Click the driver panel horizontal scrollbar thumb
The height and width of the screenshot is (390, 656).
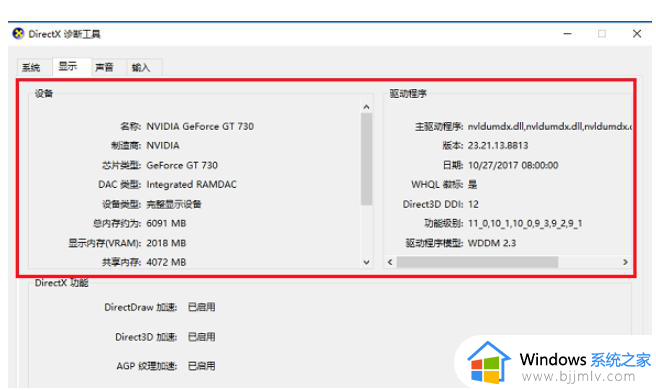[x=477, y=262]
